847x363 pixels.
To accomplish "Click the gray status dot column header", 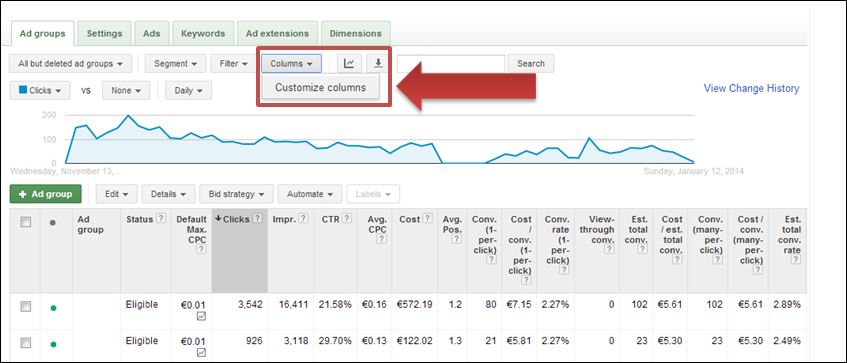I will click(52, 223).
